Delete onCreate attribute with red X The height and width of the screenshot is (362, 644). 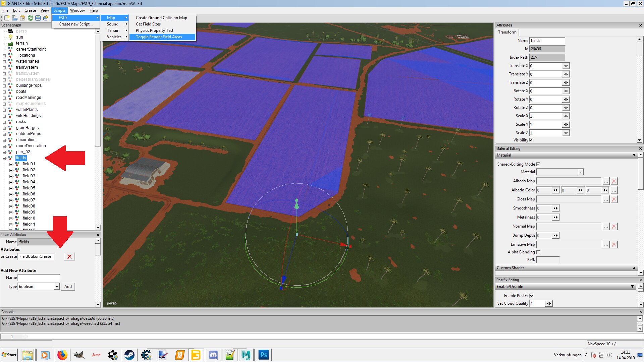point(69,257)
